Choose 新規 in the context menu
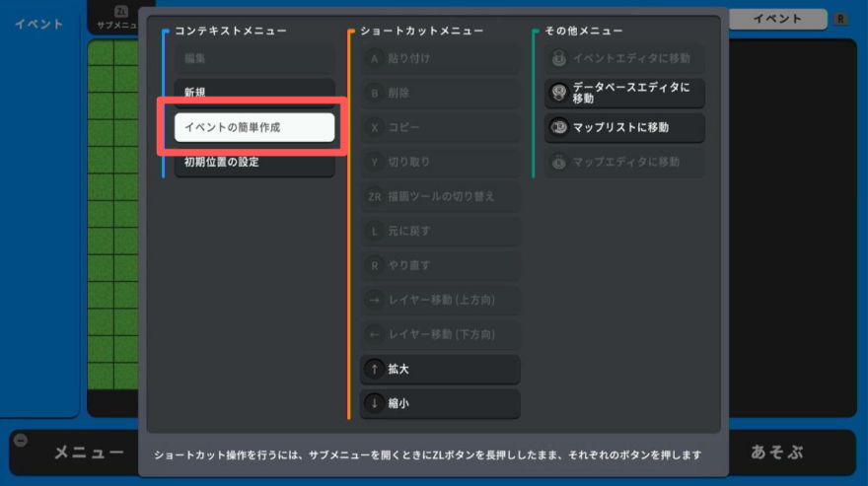 [254, 93]
